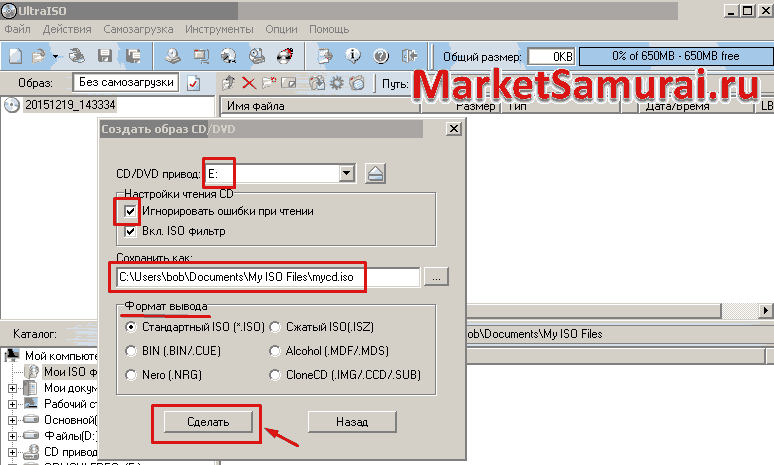The height and width of the screenshot is (465, 774).
Task: Click the horizontal scrollbar right arrow
Action: tap(765, 310)
